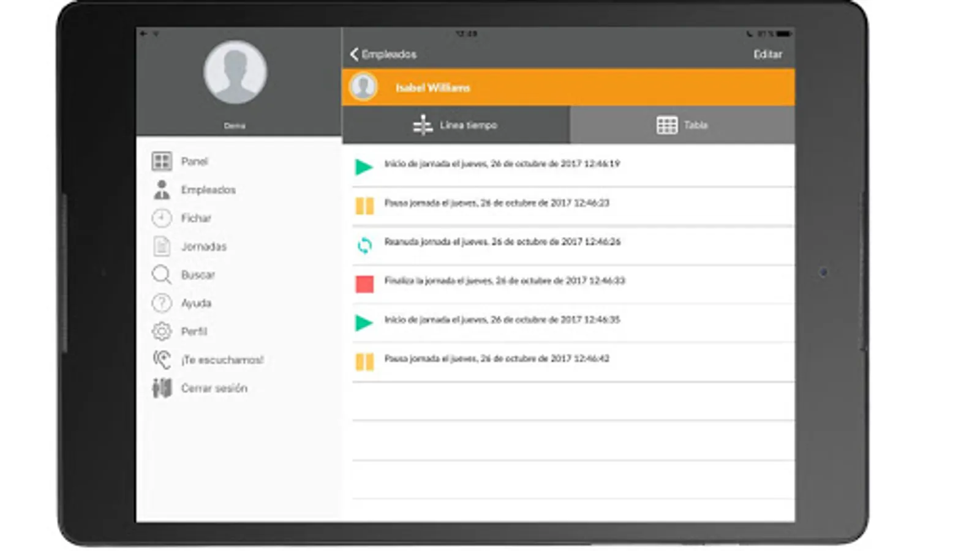Screen dimensions: 980x551
Task: Click the Buscar menu label
Action: click(x=198, y=275)
